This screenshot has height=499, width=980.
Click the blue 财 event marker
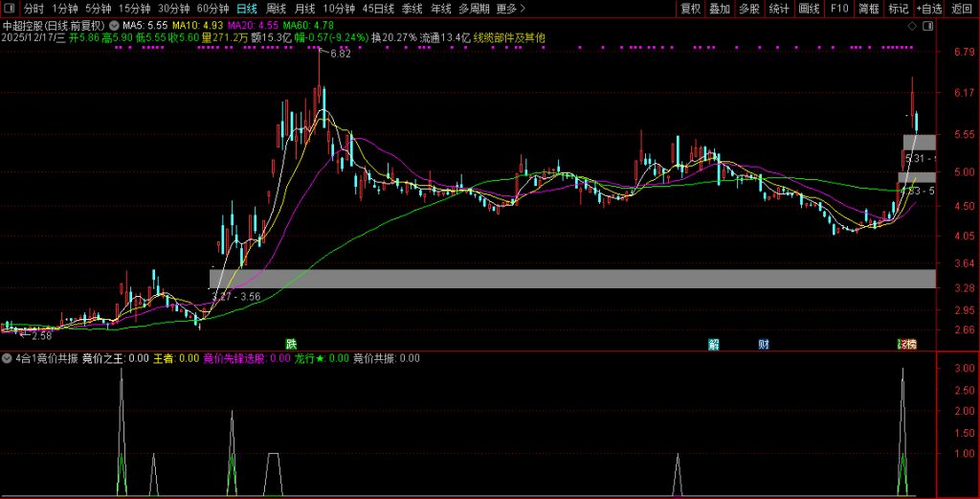pyautogui.click(x=764, y=344)
